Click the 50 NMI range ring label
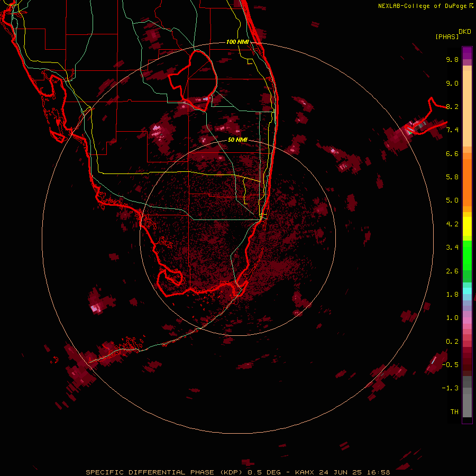The height and width of the screenshot is (476, 476). pyautogui.click(x=237, y=140)
